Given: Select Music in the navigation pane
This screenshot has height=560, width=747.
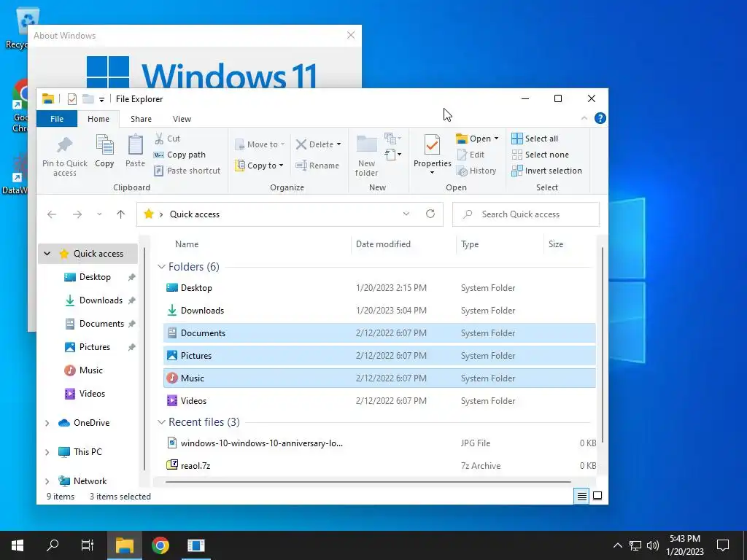Looking at the screenshot, I should 91,370.
